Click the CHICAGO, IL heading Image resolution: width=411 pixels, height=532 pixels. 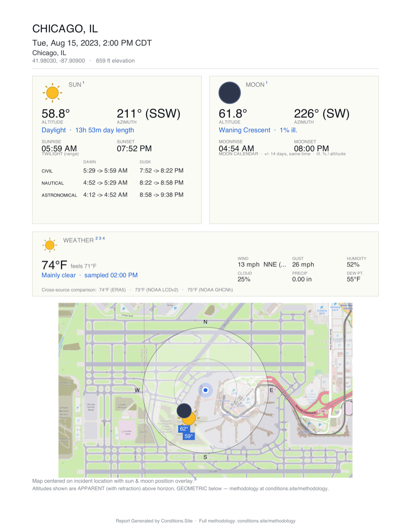click(x=65, y=29)
